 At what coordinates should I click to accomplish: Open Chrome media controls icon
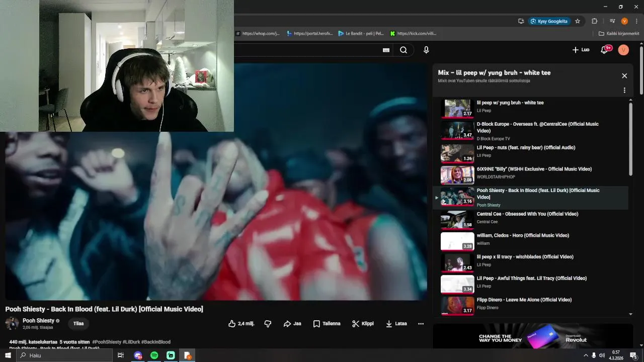(612, 21)
